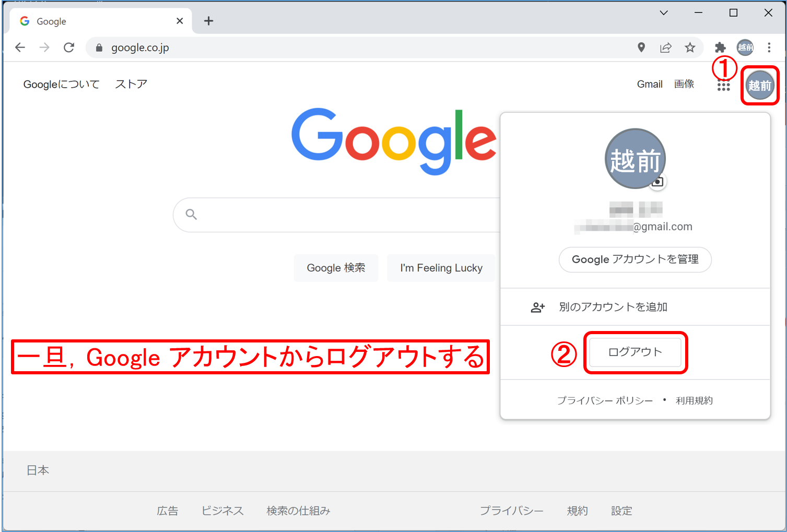The image size is (787, 532).
Task: Open the Gmail link
Action: coord(650,84)
